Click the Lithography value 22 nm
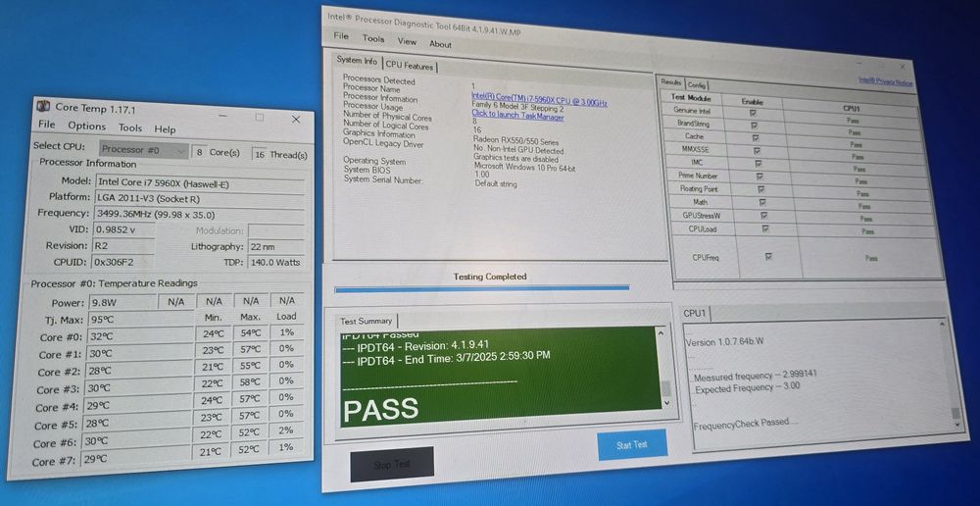This screenshot has width=980, height=506. (x=275, y=246)
